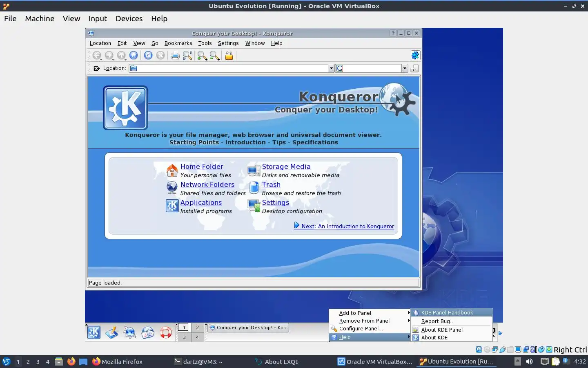Choose Report Bug... from the Help submenu
The width and height of the screenshot is (588, 368).
click(x=452, y=321)
